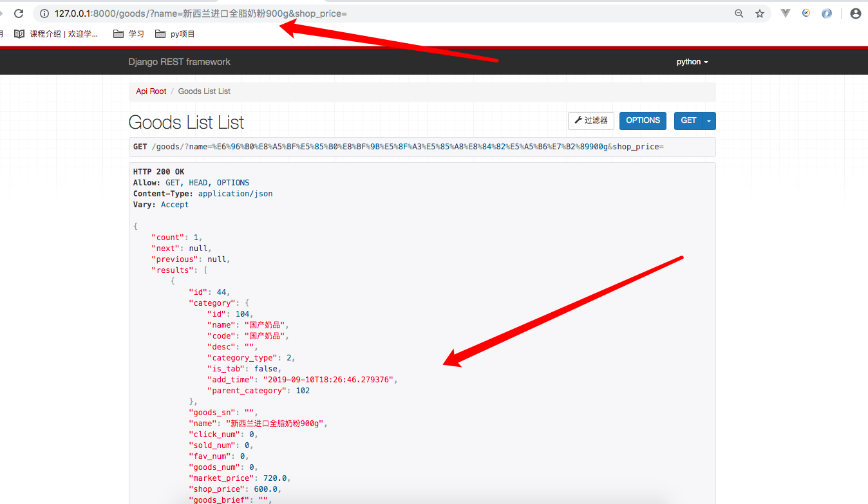Click the "code": "国产奶品" entry
868x504 pixels.
tap(249, 336)
